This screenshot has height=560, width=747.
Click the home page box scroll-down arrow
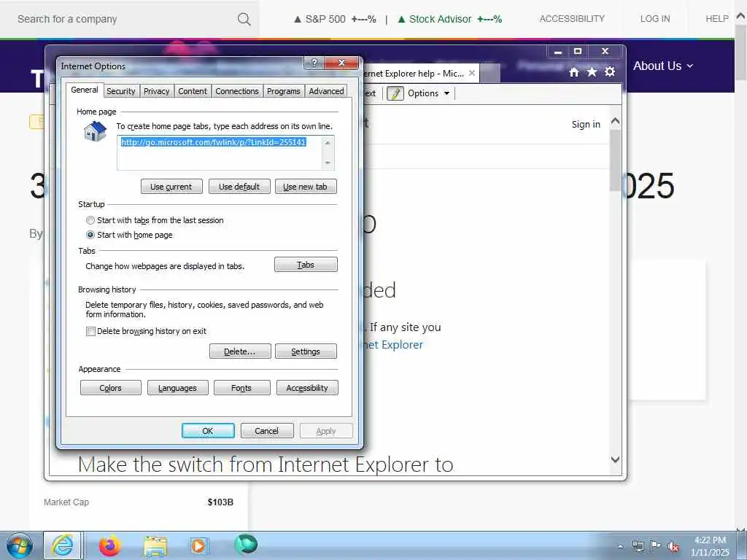pyautogui.click(x=328, y=163)
